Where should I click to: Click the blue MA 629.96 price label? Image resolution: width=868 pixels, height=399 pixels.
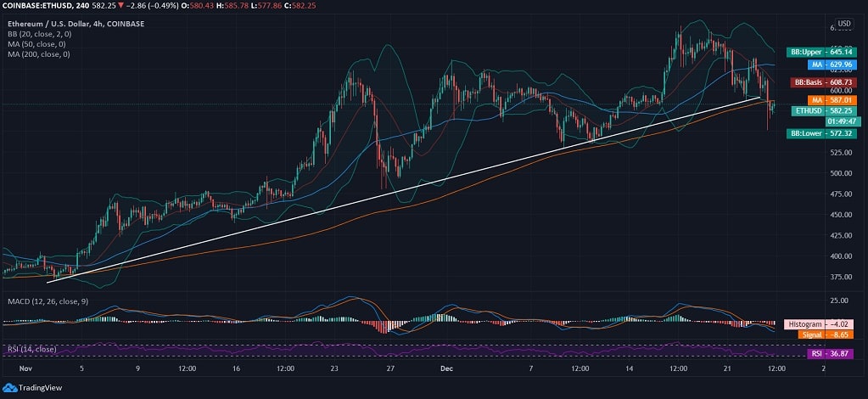pos(830,64)
